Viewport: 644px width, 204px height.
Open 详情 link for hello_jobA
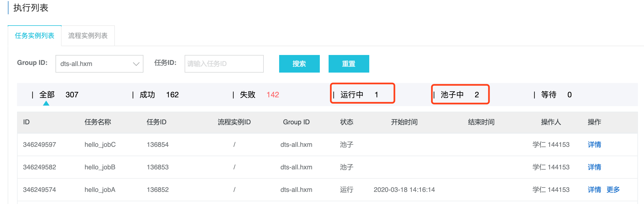pos(594,190)
